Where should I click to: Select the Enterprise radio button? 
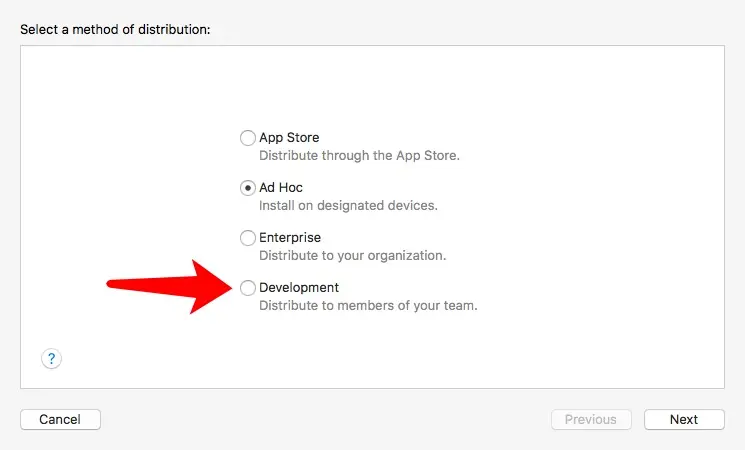248,238
